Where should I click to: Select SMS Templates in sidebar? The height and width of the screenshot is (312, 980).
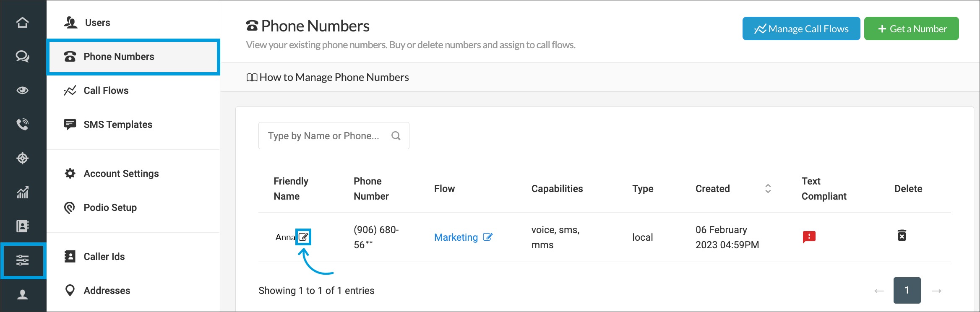point(117,125)
